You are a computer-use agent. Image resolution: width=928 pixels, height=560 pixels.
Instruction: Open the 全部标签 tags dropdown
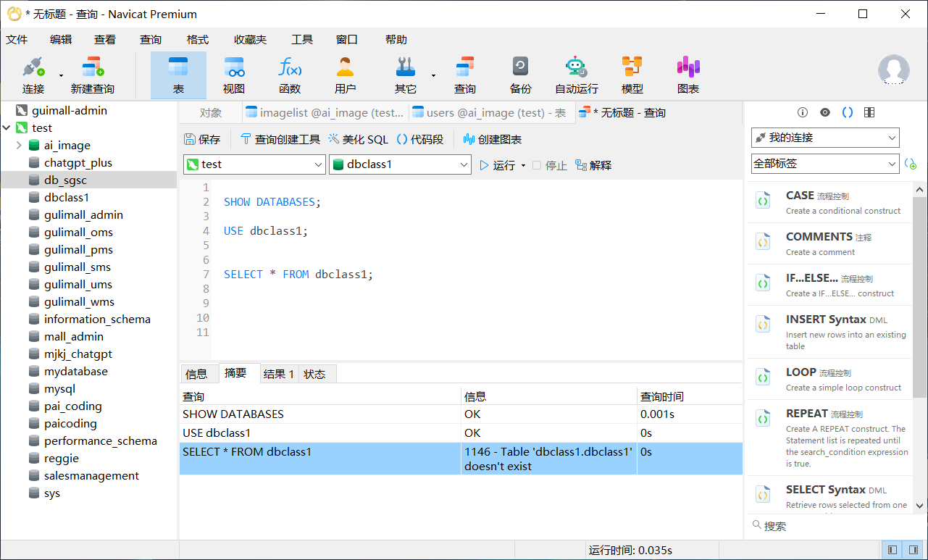[825, 164]
